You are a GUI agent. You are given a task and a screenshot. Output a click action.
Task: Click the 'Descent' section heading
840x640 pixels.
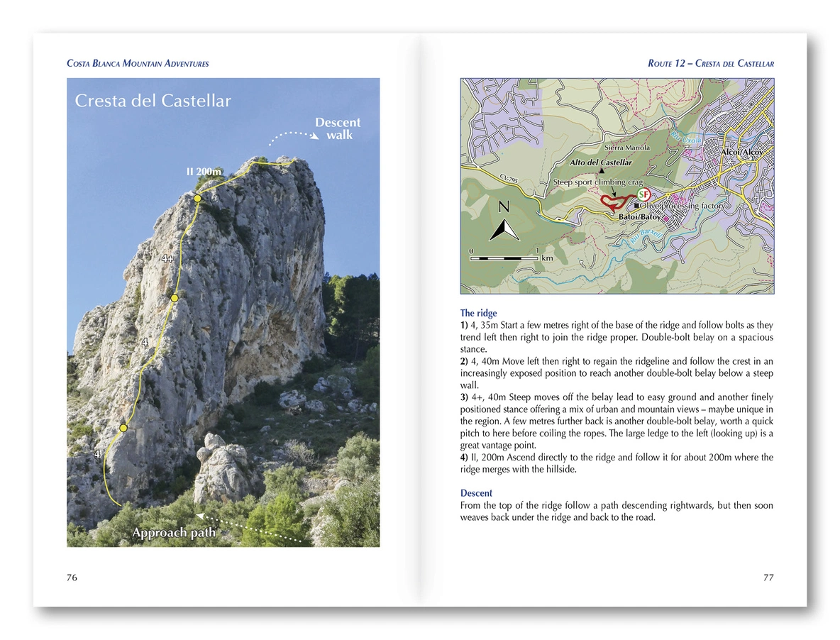pos(476,493)
